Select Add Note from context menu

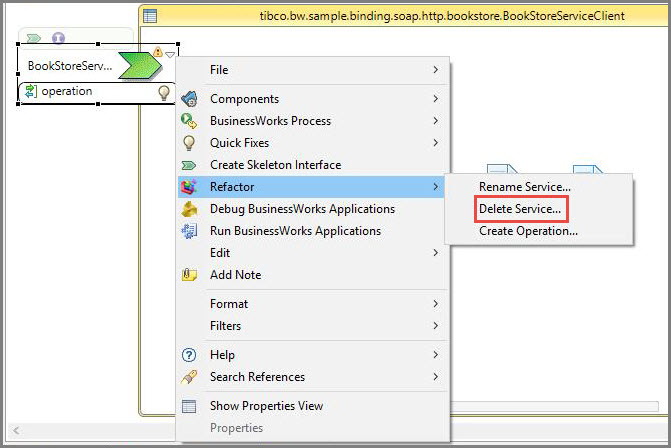[x=313, y=275]
